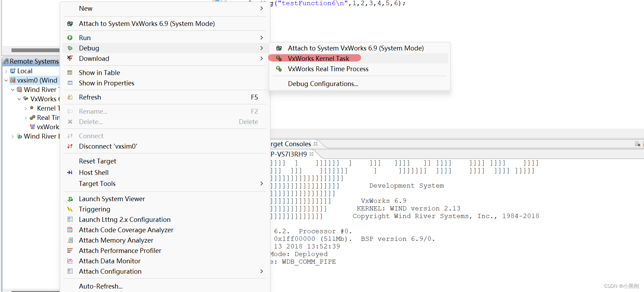Expand the Local tree node
Screen dimensions: 644x292
[6, 71]
